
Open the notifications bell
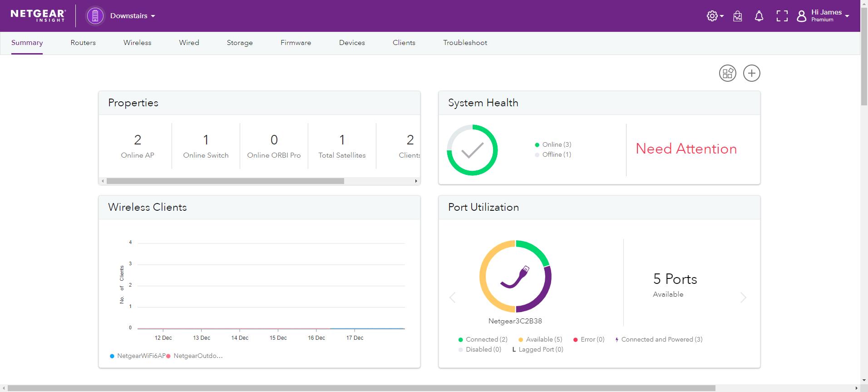click(759, 16)
